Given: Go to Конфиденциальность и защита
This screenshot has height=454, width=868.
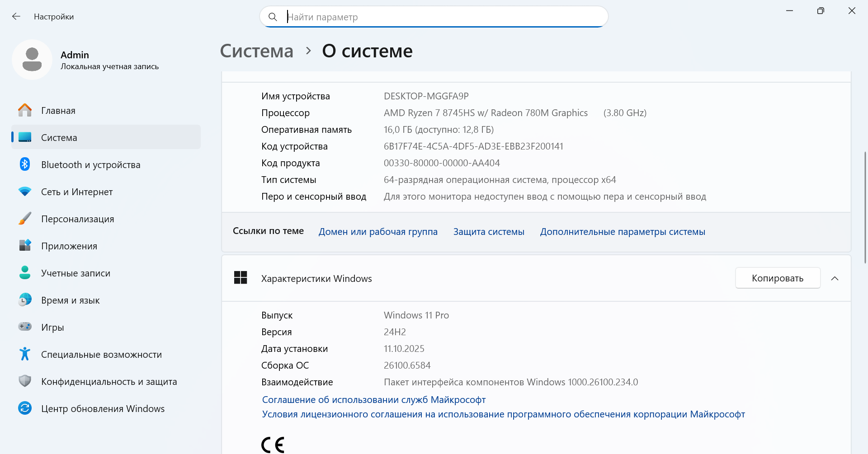Looking at the screenshot, I should point(106,381).
